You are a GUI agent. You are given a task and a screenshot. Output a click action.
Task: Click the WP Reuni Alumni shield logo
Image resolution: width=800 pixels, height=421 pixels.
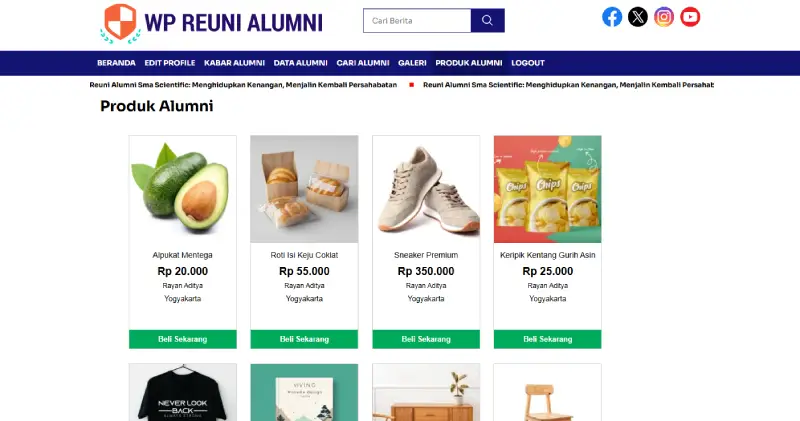click(x=120, y=22)
